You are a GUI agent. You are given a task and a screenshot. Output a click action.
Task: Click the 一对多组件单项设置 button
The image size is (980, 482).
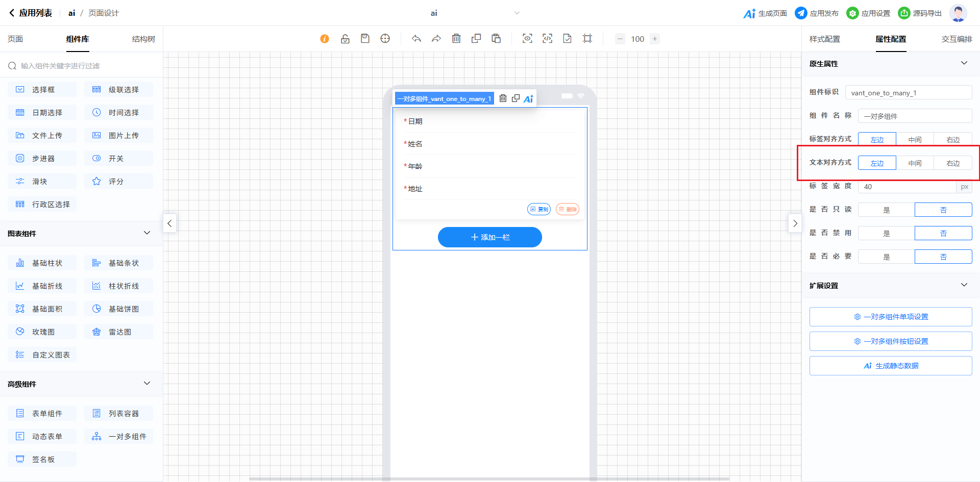[890, 317]
